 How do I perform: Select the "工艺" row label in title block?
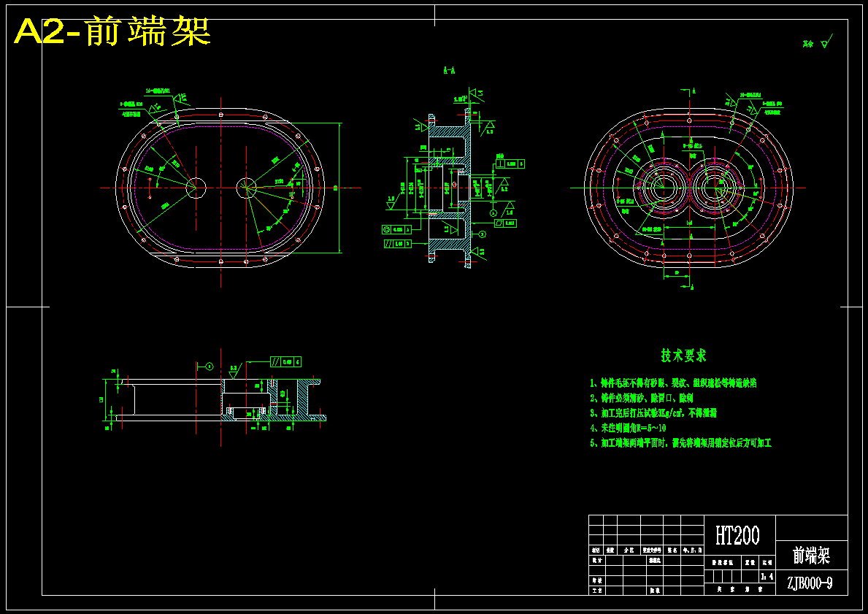pos(596,591)
